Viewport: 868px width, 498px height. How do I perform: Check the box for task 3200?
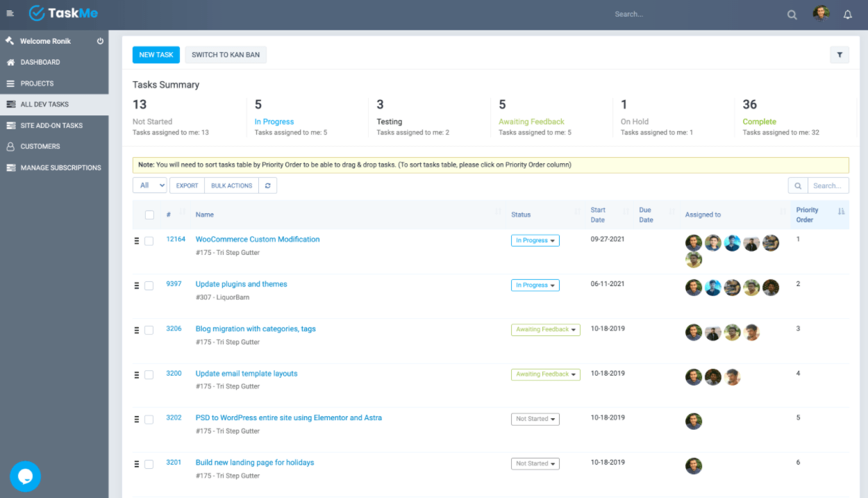click(149, 375)
